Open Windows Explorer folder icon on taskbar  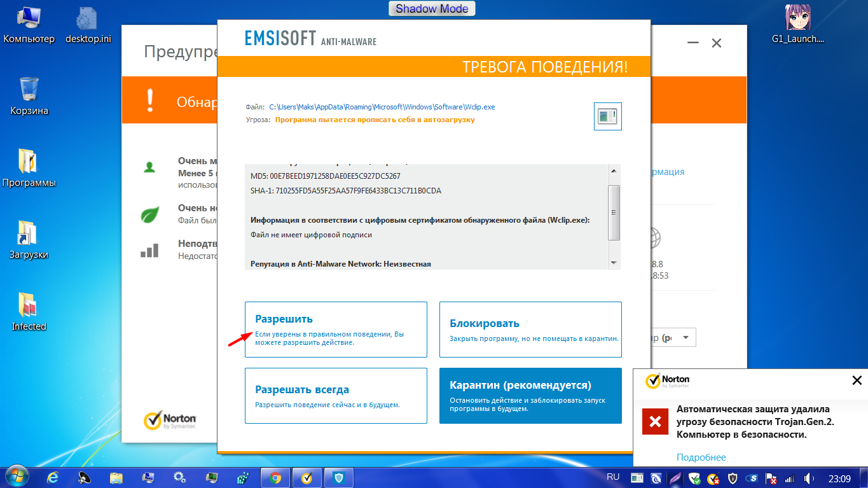click(x=116, y=477)
